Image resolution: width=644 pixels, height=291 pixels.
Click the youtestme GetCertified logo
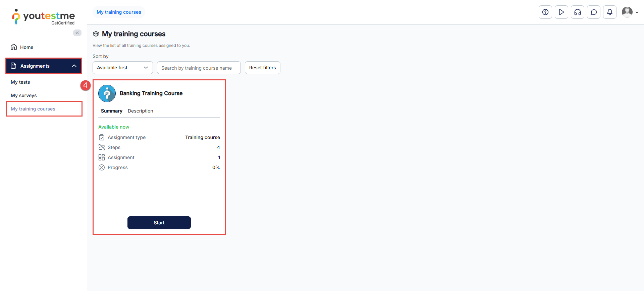(x=44, y=17)
